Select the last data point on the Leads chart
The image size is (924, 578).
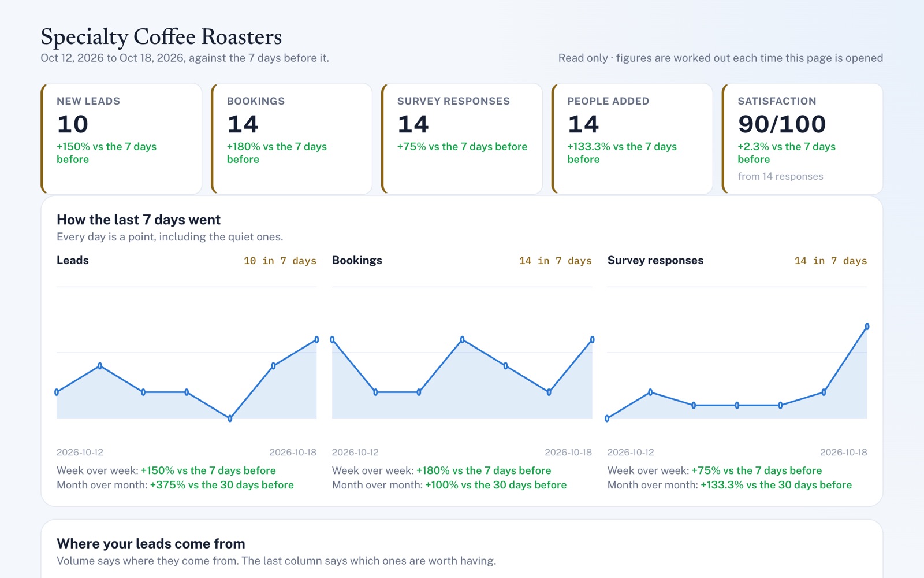[316, 339]
